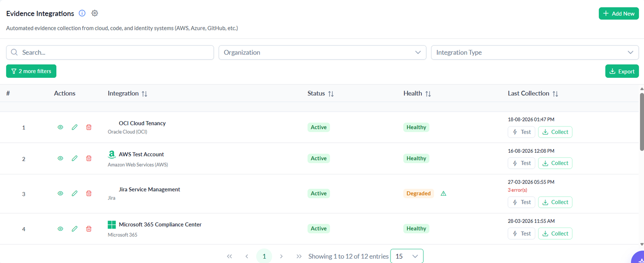The height and width of the screenshot is (263, 644).
Task: Test the Microsoft 365 Compliance Center connection
Action: click(522, 234)
